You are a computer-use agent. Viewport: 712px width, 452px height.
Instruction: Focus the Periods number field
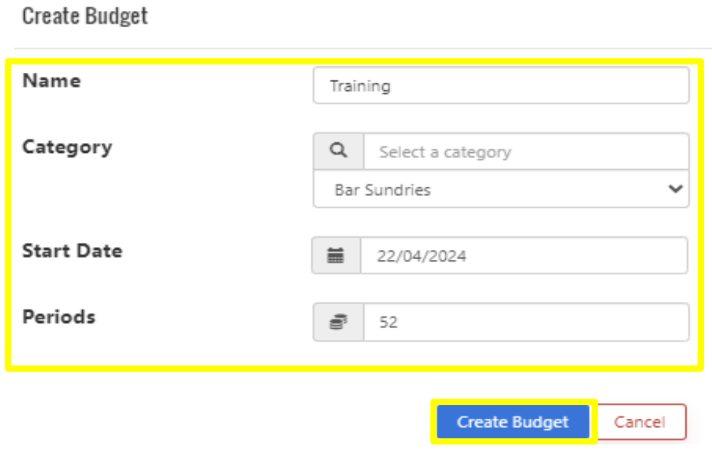click(525, 323)
